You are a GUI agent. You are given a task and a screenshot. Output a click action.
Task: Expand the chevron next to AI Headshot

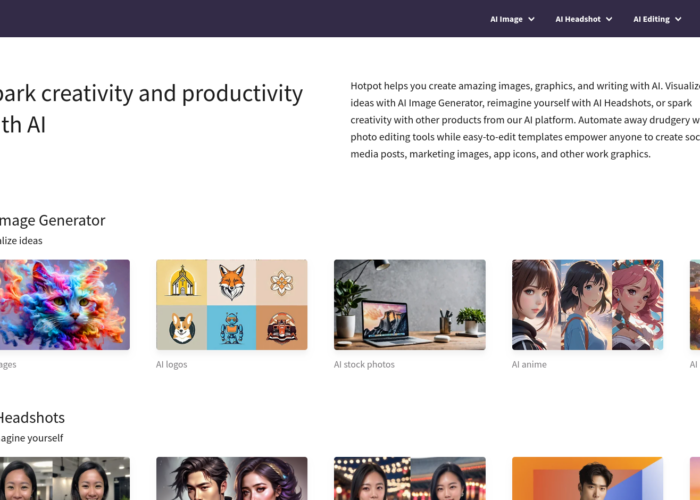pos(609,19)
